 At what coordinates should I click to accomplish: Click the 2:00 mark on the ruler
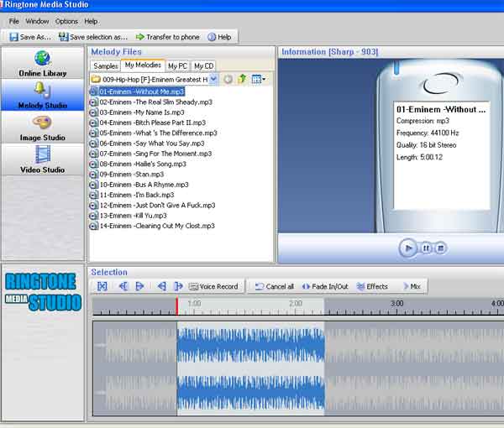click(x=296, y=304)
